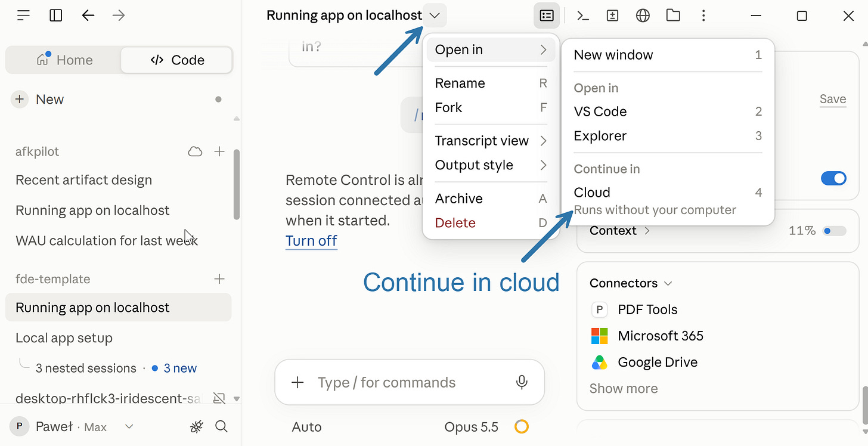This screenshot has height=446, width=868.
Task: Click the Save link in right panel
Action: pos(833,99)
